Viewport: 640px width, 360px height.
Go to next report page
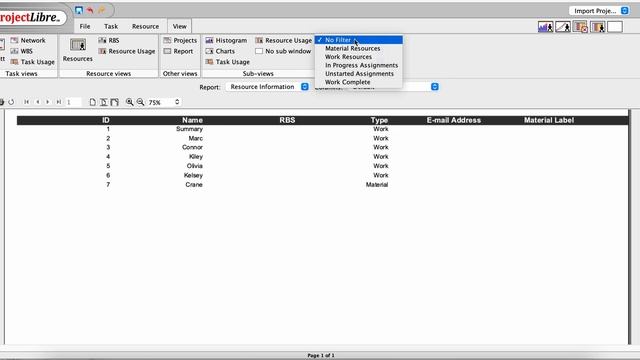tap(48, 102)
